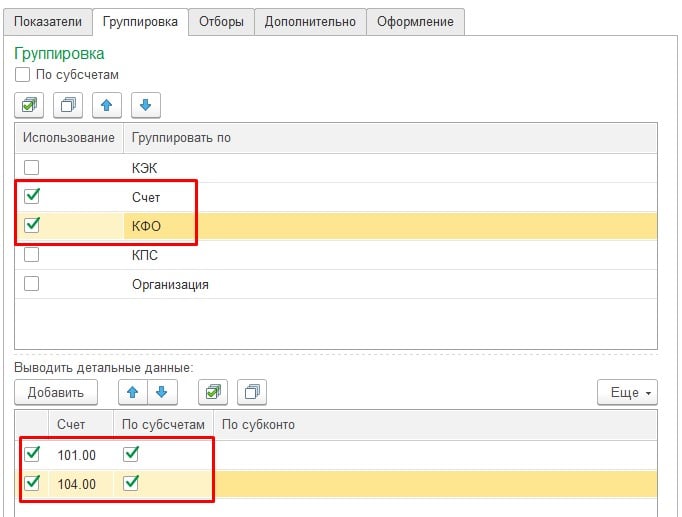Uncheck По субсчетам for account 101.00
The image size is (682, 517).
click(x=131, y=455)
